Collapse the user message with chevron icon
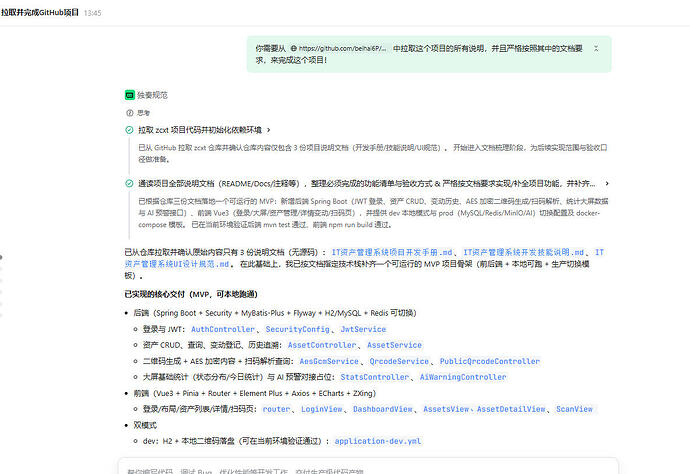This screenshot has width=690, height=474. click(x=596, y=48)
